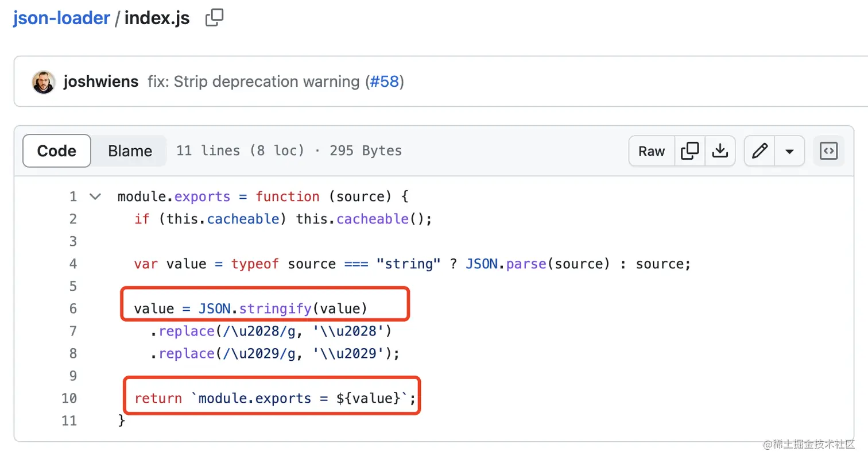Copy raw file contents icon

pos(689,151)
